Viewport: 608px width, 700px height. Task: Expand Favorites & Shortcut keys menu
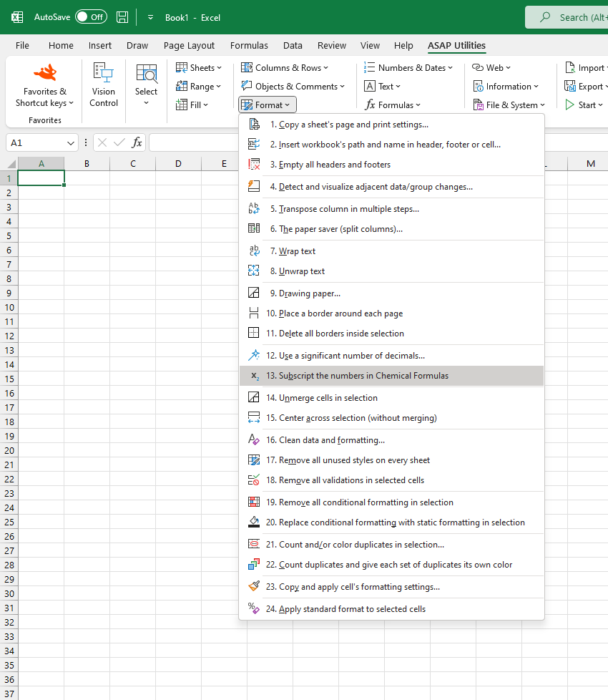[44, 86]
